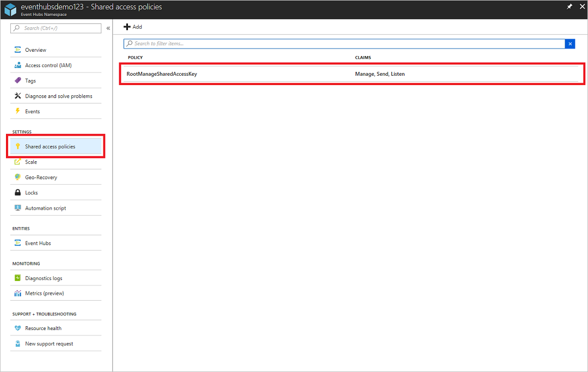588x372 pixels.
Task: Click the Events lightning bolt icon
Action: tap(17, 111)
